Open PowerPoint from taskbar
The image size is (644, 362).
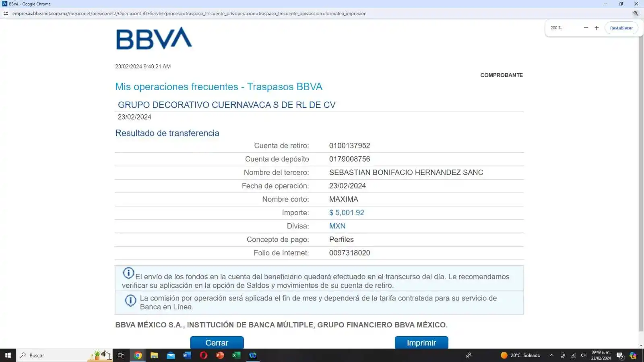point(220,355)
